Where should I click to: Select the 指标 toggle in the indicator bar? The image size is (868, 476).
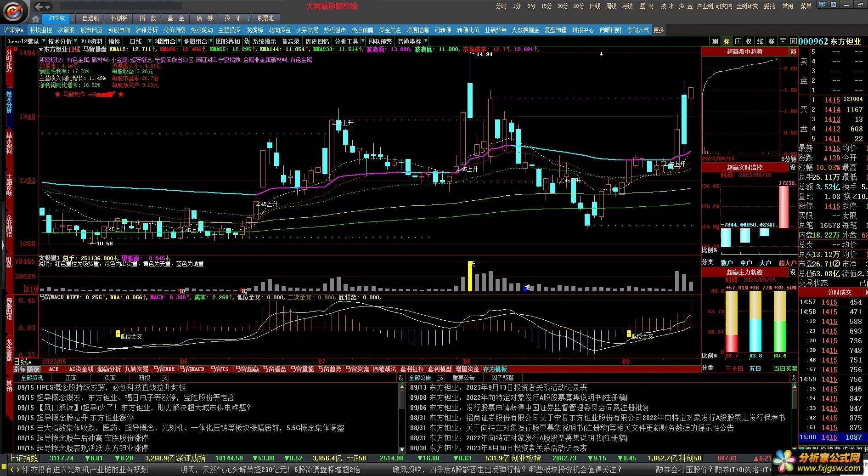coord(20,369)
